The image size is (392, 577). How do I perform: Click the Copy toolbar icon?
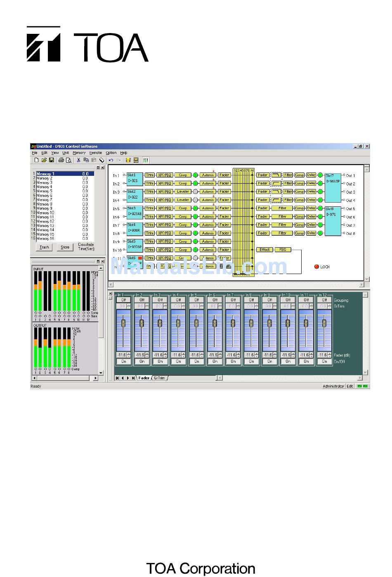86,160
